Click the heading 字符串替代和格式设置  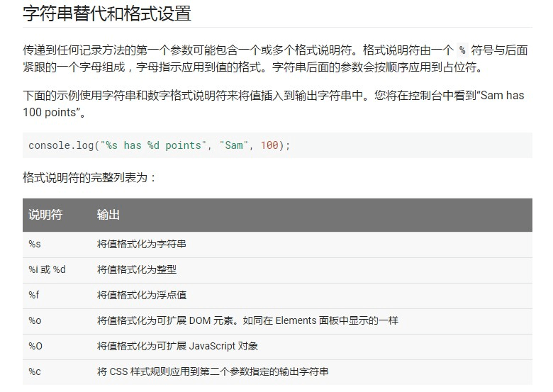pos(107,13)
